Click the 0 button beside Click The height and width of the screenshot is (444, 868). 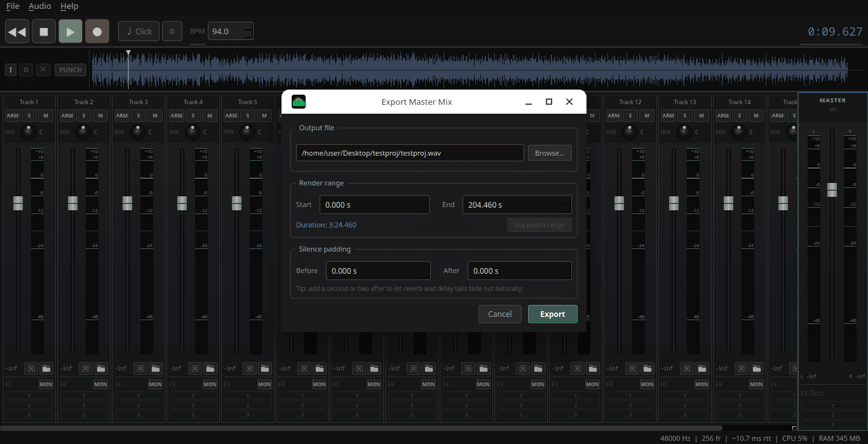172,31
